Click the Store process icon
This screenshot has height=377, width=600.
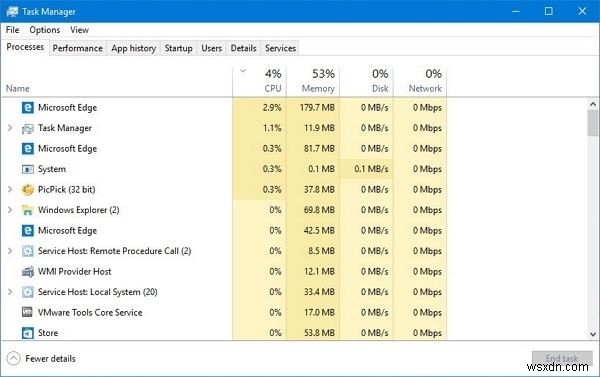(28, 333)
